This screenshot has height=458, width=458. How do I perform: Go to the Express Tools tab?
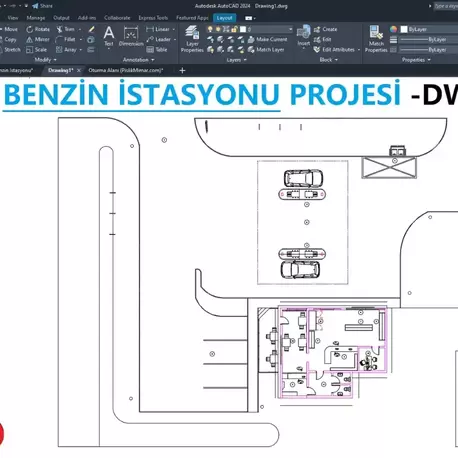(x=153, y=18)
